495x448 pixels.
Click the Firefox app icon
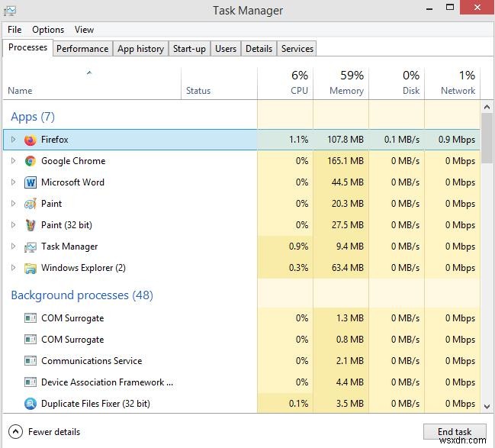pyautogui.click(x=31, y=140)
